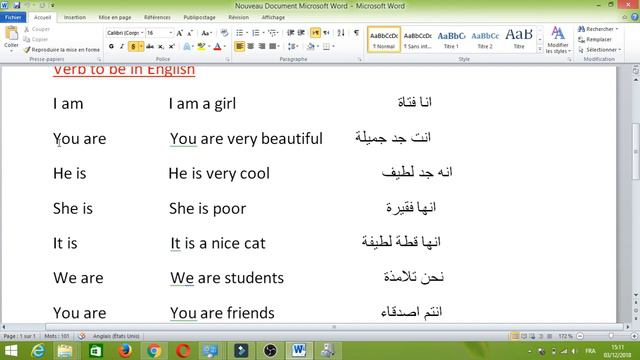
Task: Save the document with quick access icon
Action: pos(17,5)
